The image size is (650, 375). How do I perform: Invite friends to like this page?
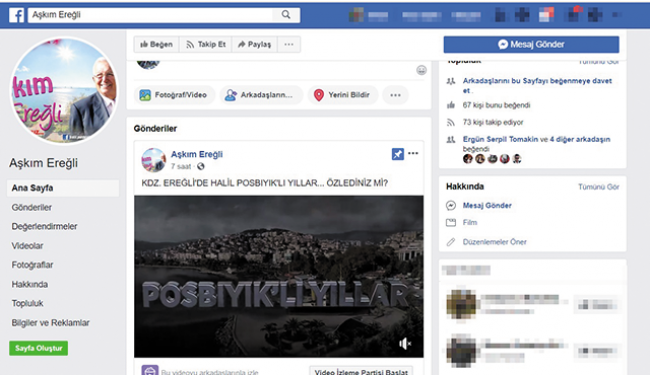(537, 85)
